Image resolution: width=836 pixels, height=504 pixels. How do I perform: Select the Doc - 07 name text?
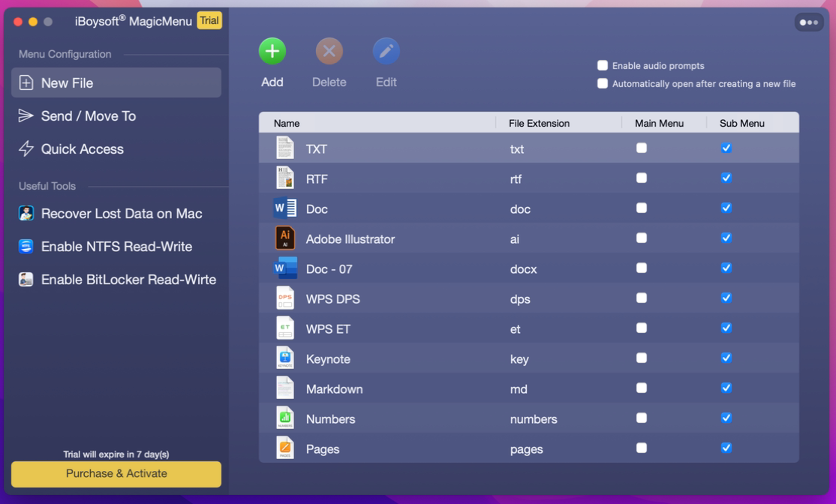tap(329, 269)
